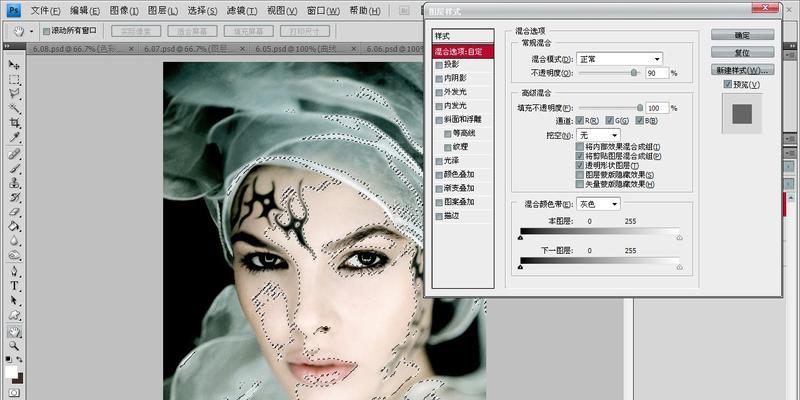Switch to the 6.07.psd document tab
The width and height of the screenshot is (800, 400).
(x=188, y=49)
